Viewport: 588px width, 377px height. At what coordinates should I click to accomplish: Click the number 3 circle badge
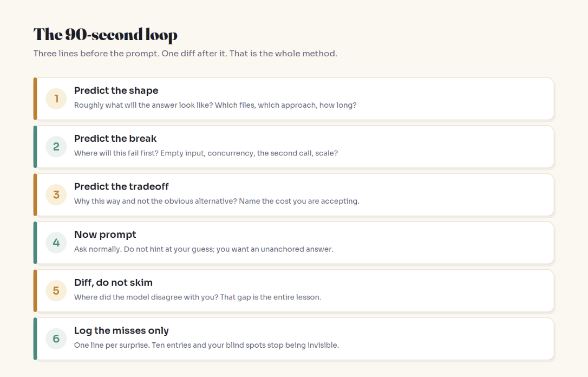tap(56, 194)
